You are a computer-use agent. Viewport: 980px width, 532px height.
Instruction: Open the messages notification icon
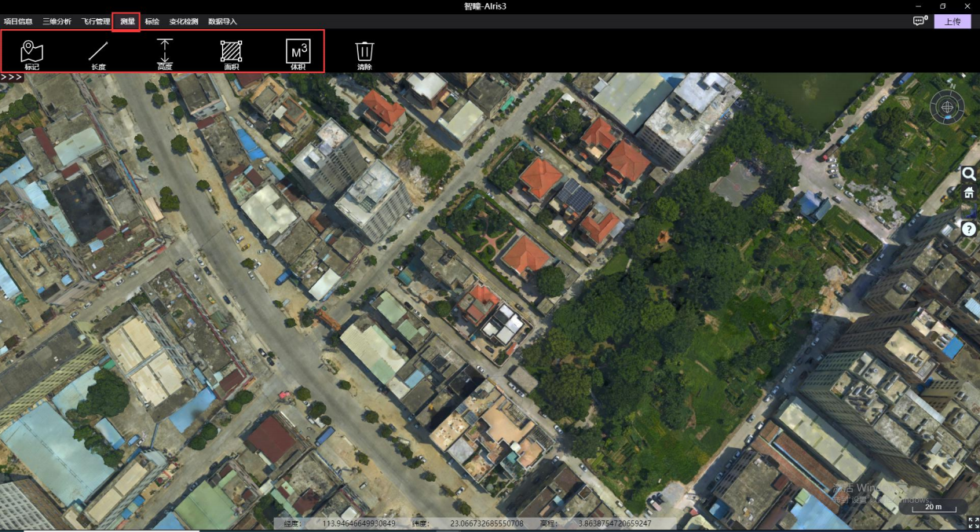pos(920,21)
